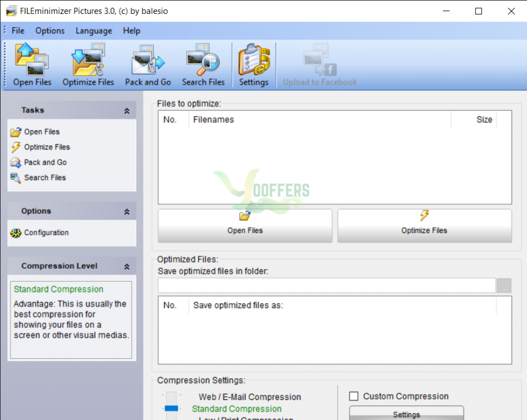Open the Options menu

pos(50,30)
